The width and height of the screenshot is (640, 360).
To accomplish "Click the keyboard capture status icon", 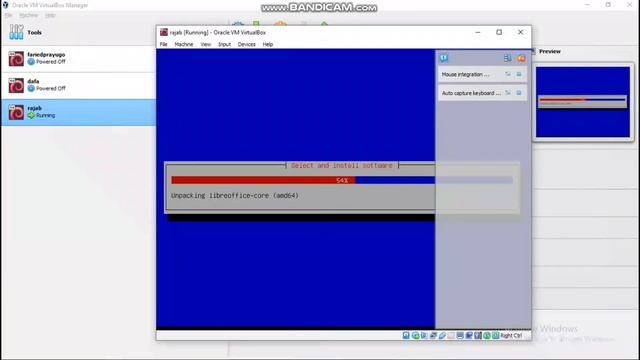I will 496,336.
